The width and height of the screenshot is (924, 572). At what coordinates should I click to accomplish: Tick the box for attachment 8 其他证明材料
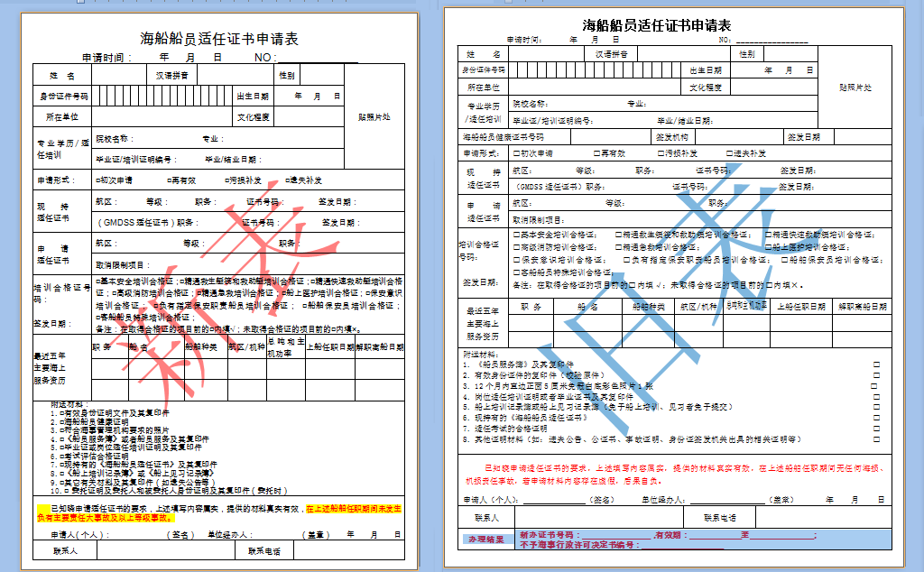pyautogui.click(x=877, y=439)
